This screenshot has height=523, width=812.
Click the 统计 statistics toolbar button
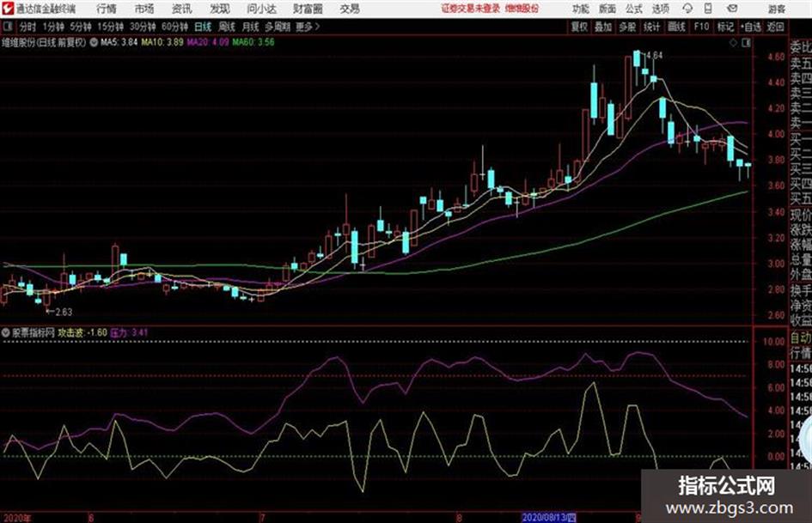[x=651, y=27]
